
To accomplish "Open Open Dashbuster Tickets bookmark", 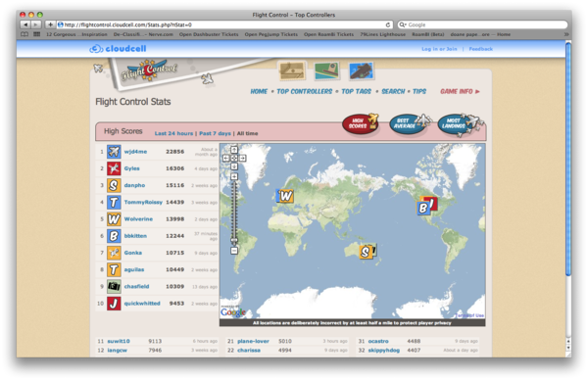I will click(209, 34).
